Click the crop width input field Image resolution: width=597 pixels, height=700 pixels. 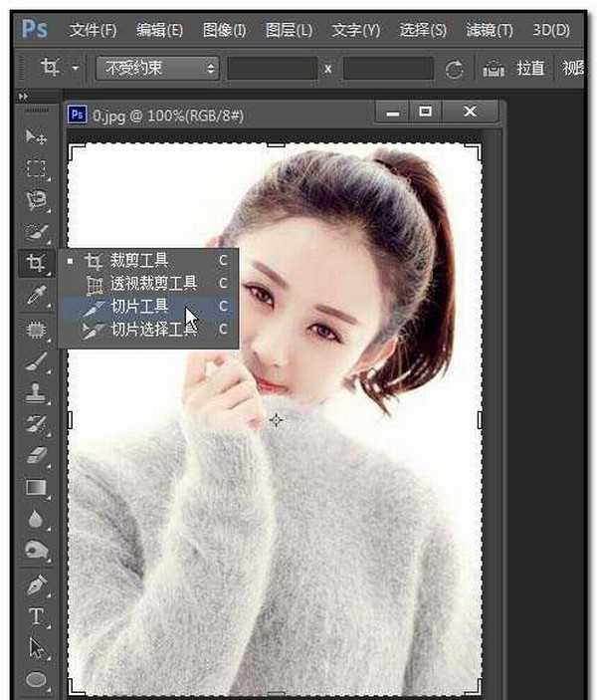click(271, 69)
